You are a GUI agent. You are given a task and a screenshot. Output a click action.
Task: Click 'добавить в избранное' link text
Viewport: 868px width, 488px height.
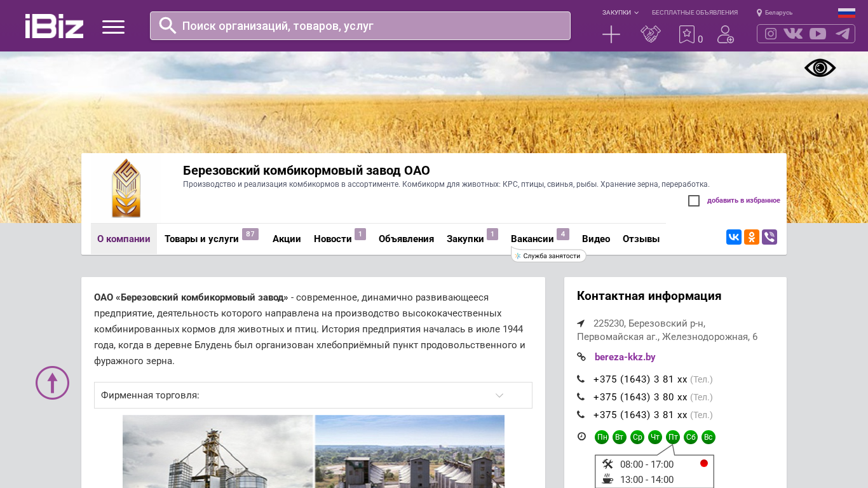point(743,201)
